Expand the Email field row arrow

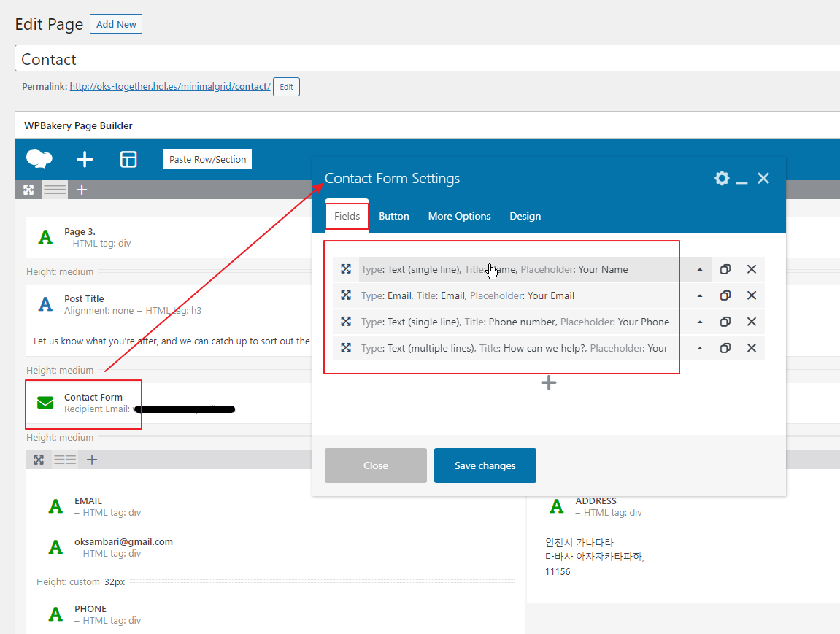point(700,295)
